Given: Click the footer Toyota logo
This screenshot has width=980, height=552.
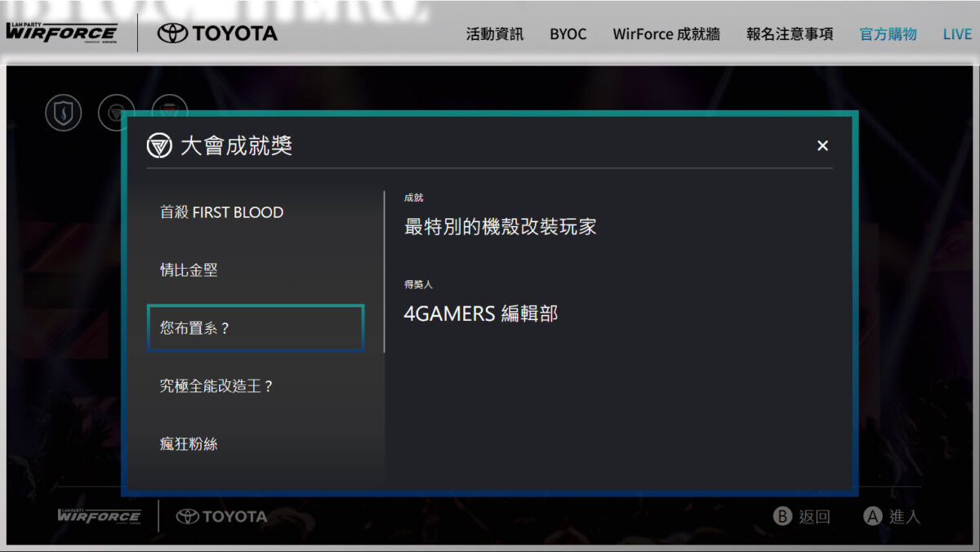Looking at the screenshot, I should [221, 516].
